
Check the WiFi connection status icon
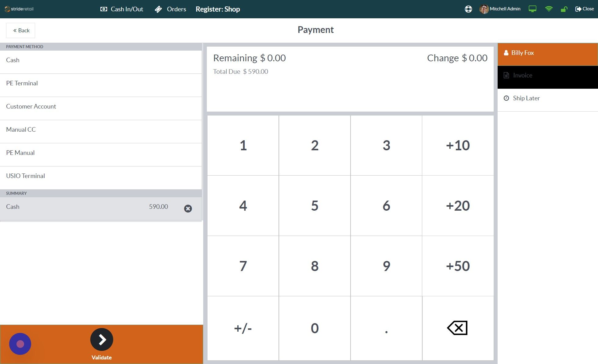tap(549, 9)
